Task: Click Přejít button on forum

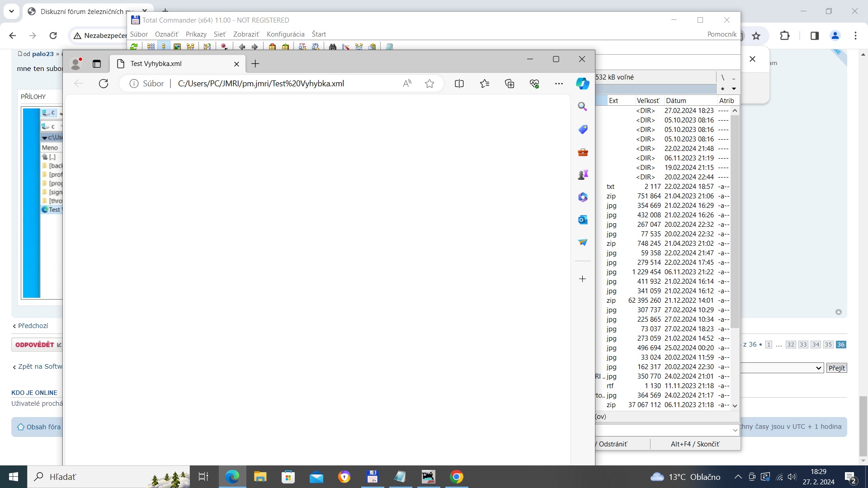Action: 836,368
